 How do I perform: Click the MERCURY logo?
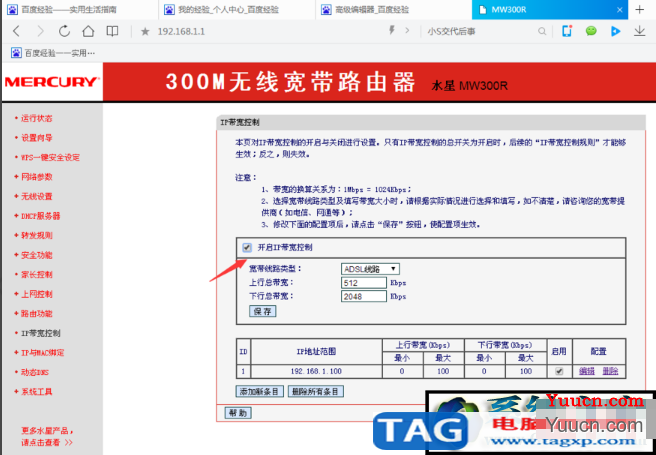[51, 82]
